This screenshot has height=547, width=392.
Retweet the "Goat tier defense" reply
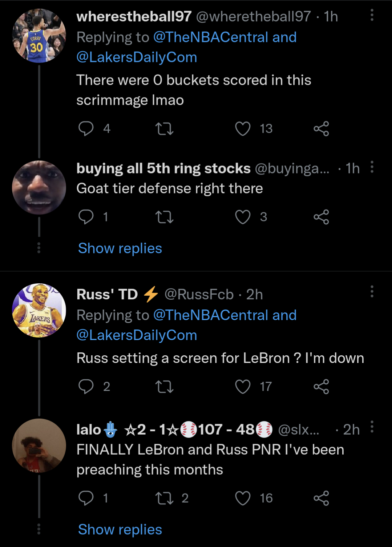[x=164, y=217]
